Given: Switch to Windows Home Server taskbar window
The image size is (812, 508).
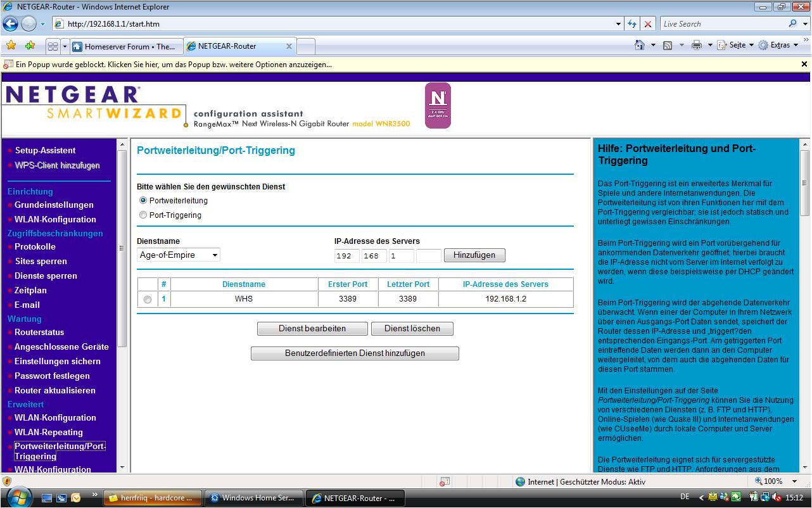Looking at the screenshot, I should 254,498.
